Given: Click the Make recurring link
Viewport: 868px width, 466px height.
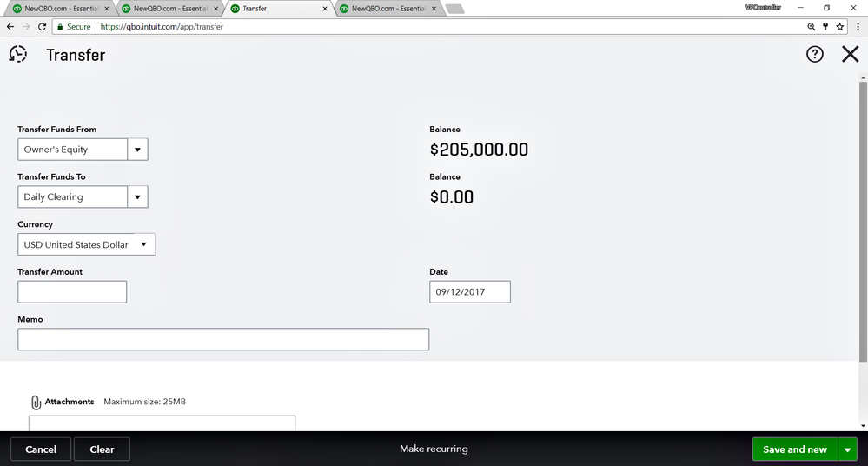Looking at the screenshot, I should [434, 449].
